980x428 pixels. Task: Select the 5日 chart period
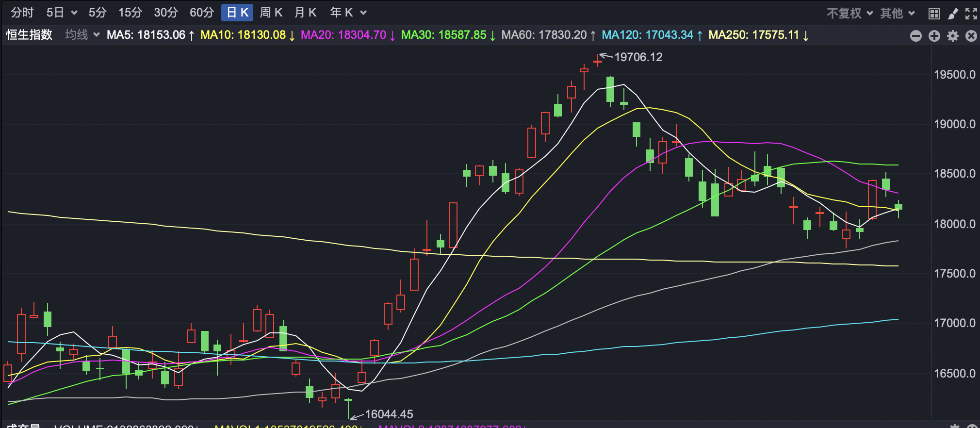[x=55, y=13]
